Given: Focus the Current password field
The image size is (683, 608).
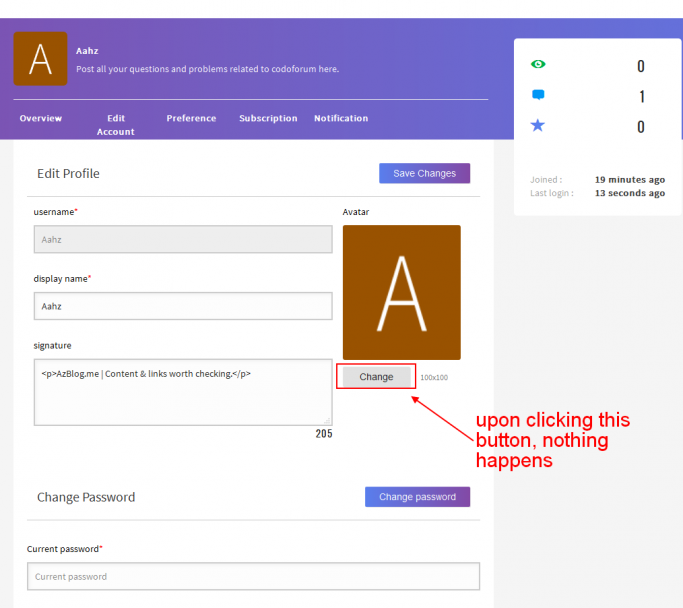Looking at the screenshot, I should [254, 577].
